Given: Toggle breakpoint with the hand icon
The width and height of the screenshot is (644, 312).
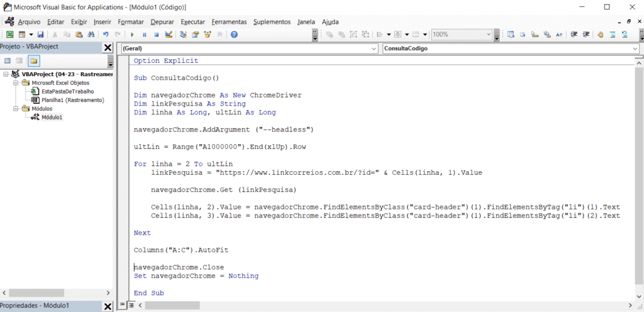Looking at the screenshot, I should (601, 35).
